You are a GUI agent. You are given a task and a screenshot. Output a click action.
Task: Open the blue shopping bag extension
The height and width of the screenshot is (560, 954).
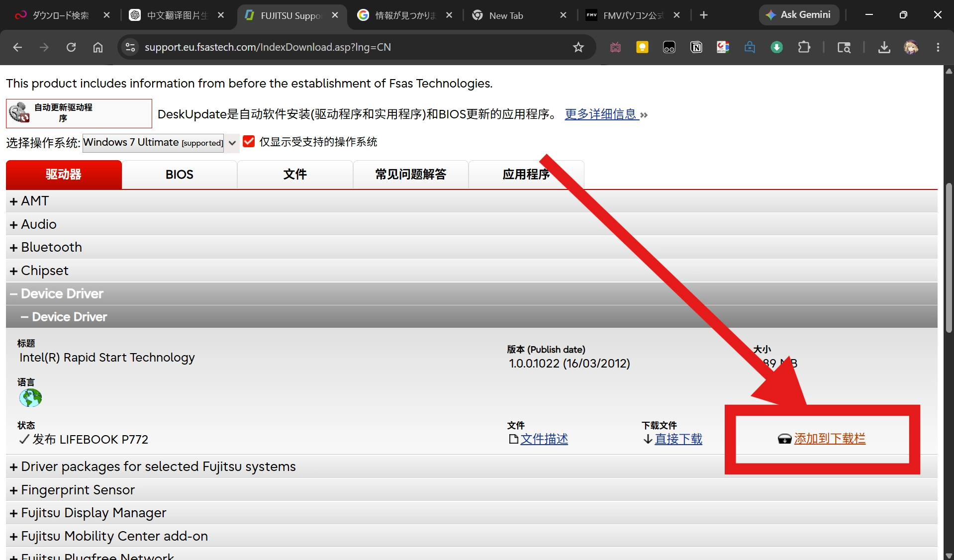pyautogui.click(x=750, y=47)
